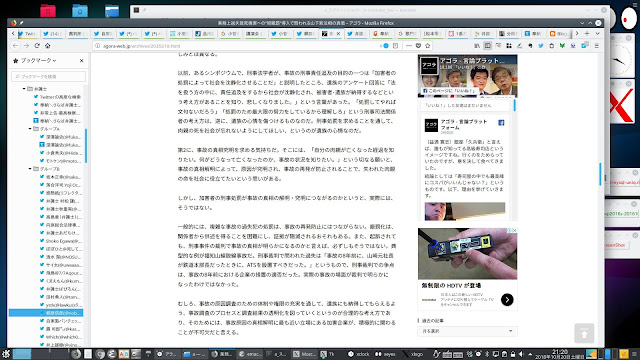Open the second blue folder icon on the desktop
The height and width of the screenshot is (360, 640).
pyautogui.click(x=111, y=11)
